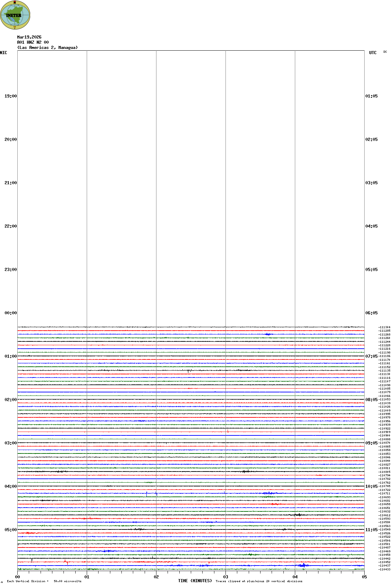This screenshot has height=586, width=392.
Task: Click the Las Americas 2, Managua label
Action: (x=48, y=48)
